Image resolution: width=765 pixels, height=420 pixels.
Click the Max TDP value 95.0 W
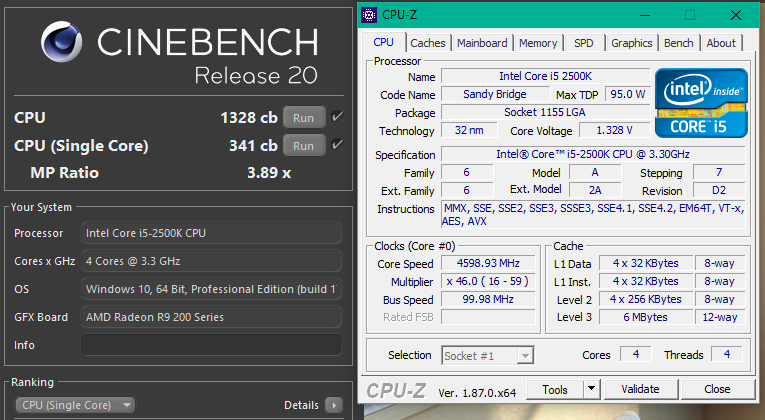click(x=627, y=94)
